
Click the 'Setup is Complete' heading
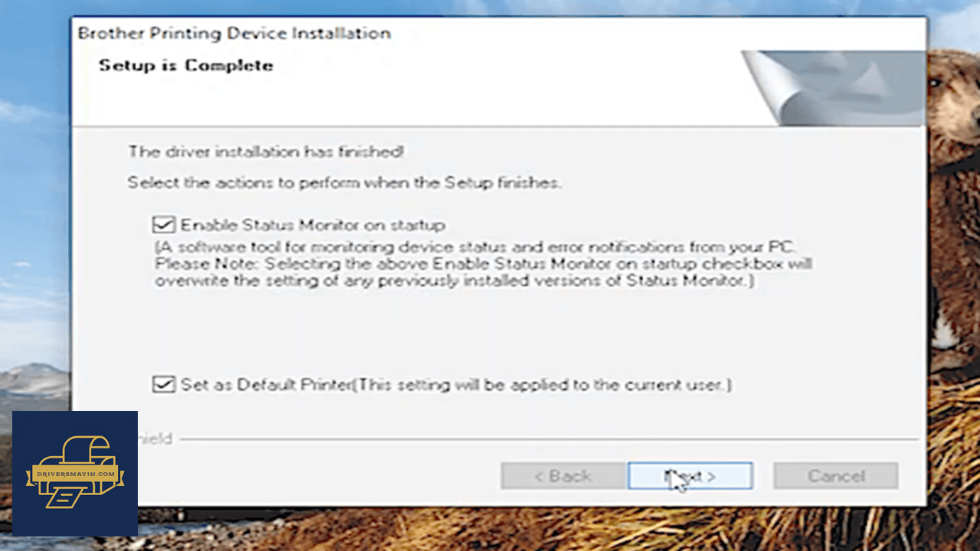185,65
